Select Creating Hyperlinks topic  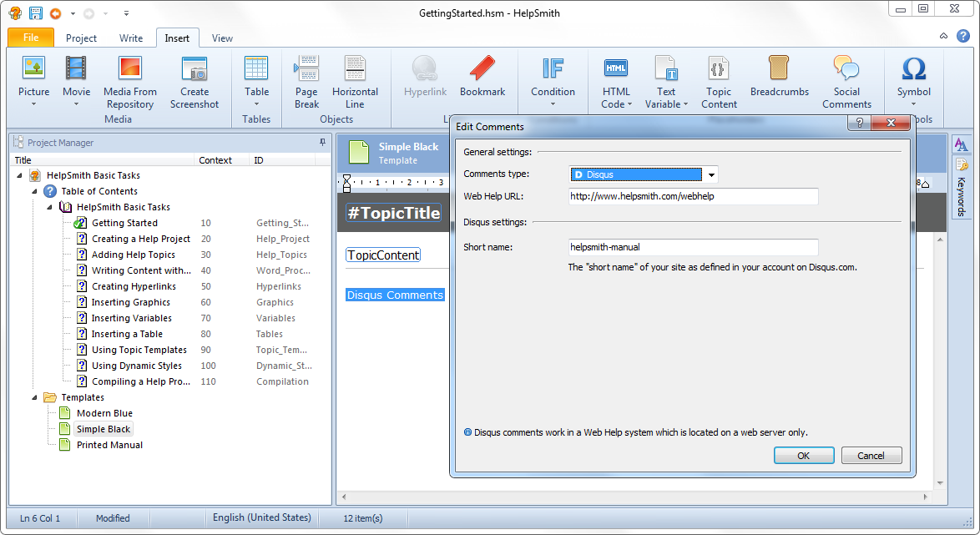(x=134, y=286)
